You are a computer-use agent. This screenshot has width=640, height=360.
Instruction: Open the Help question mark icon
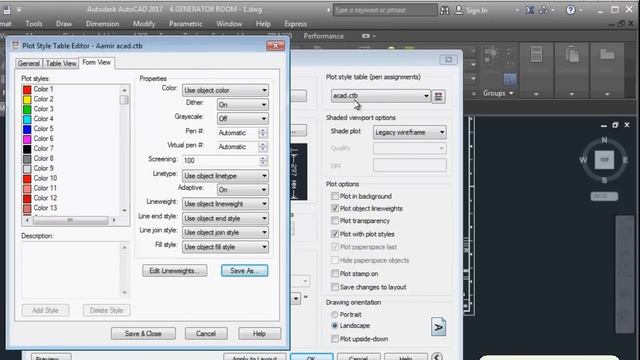(x=571, y=10)
